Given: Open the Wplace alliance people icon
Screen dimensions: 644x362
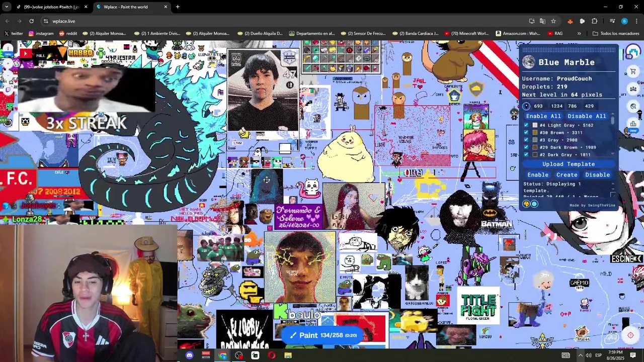Looking at the screenshot, I should (x=633, y=89).
